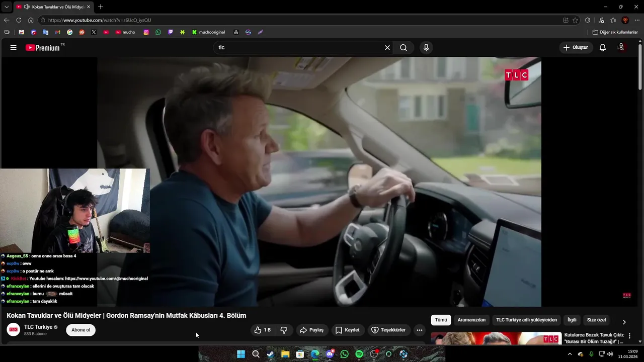The height and width of the screenshot is (362, 644).
Task: Open browser profile avatar
Action: [625, 20]
